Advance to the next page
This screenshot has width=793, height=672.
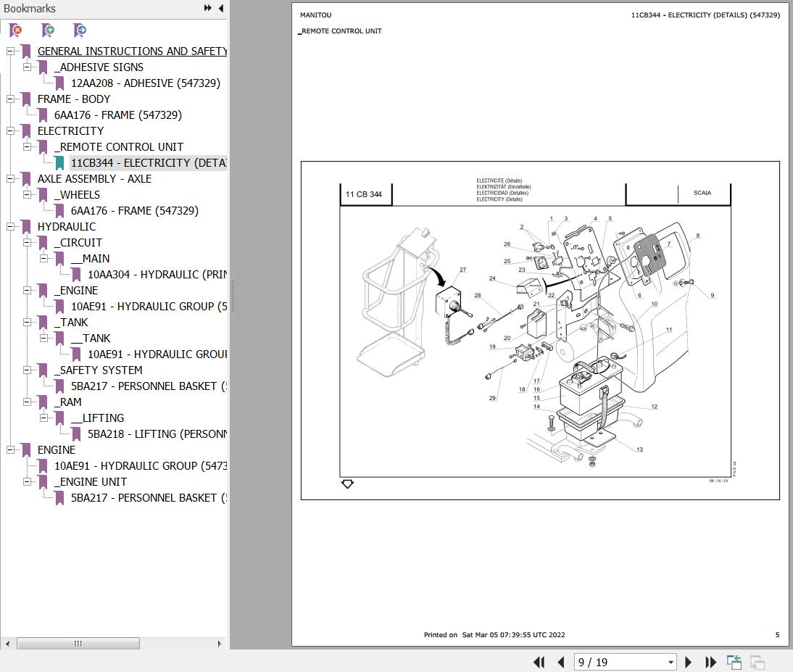click(x=689, y=662)
